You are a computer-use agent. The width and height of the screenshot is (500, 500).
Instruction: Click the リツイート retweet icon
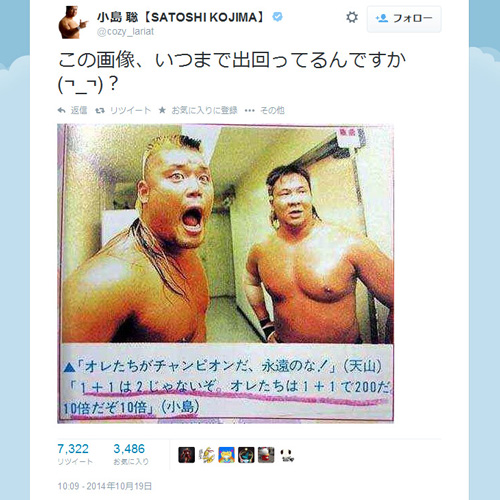point(100,110)
